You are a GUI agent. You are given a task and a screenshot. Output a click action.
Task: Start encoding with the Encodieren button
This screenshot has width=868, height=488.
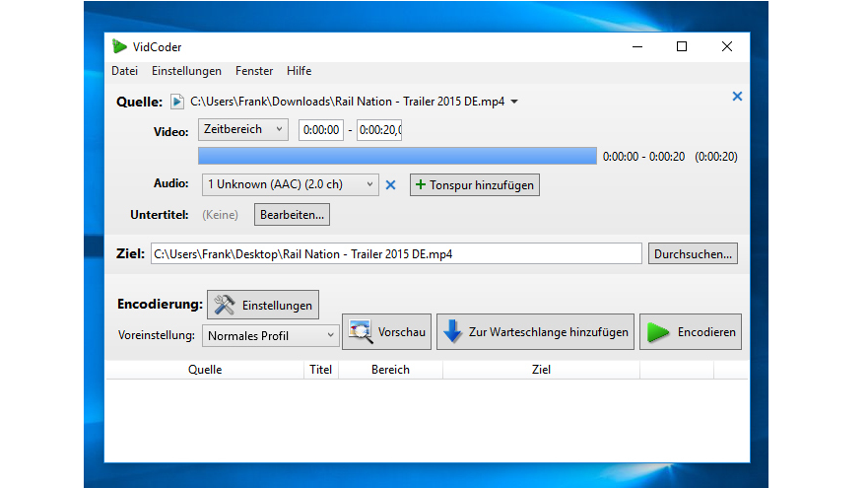(x=691, y=332)
